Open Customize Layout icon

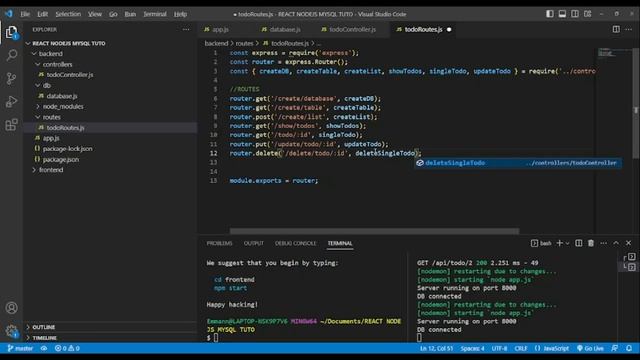pyautogui.click(x=587, y=14)
